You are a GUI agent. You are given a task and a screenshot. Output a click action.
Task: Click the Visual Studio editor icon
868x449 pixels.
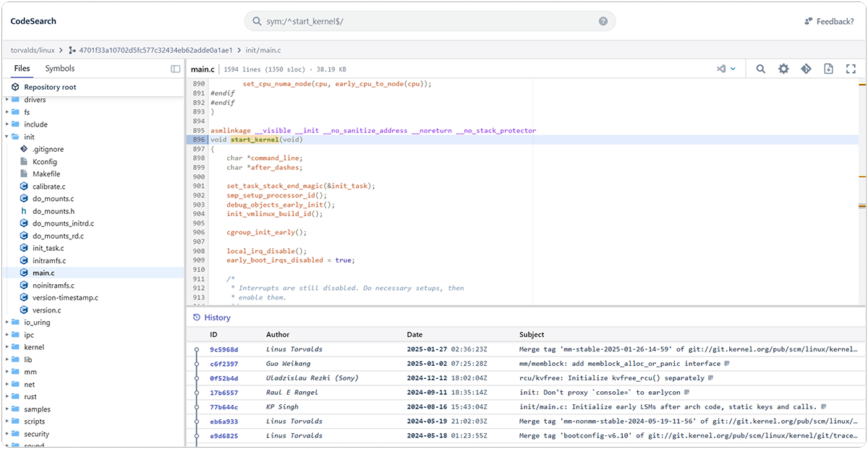pos(720,69)
